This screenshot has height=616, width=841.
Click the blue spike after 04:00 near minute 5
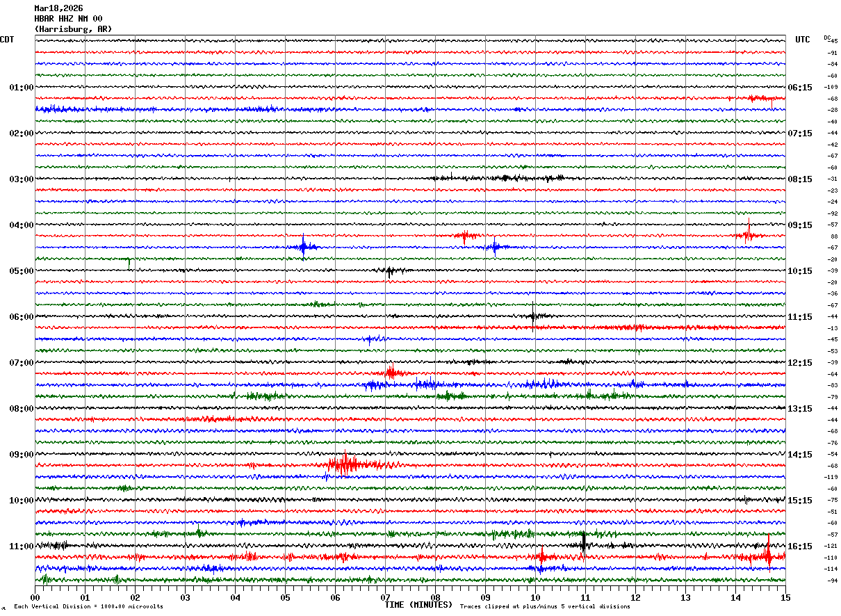point(303,247)
